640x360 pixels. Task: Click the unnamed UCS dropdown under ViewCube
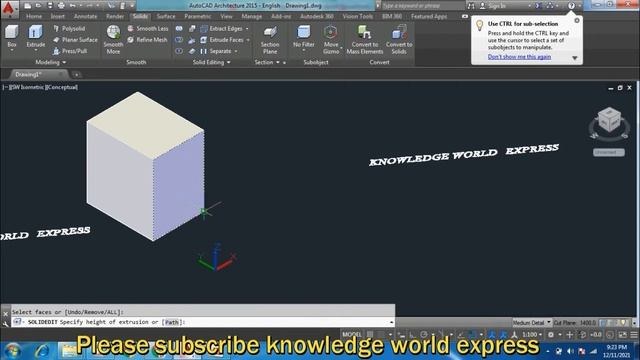coord(609,152)
